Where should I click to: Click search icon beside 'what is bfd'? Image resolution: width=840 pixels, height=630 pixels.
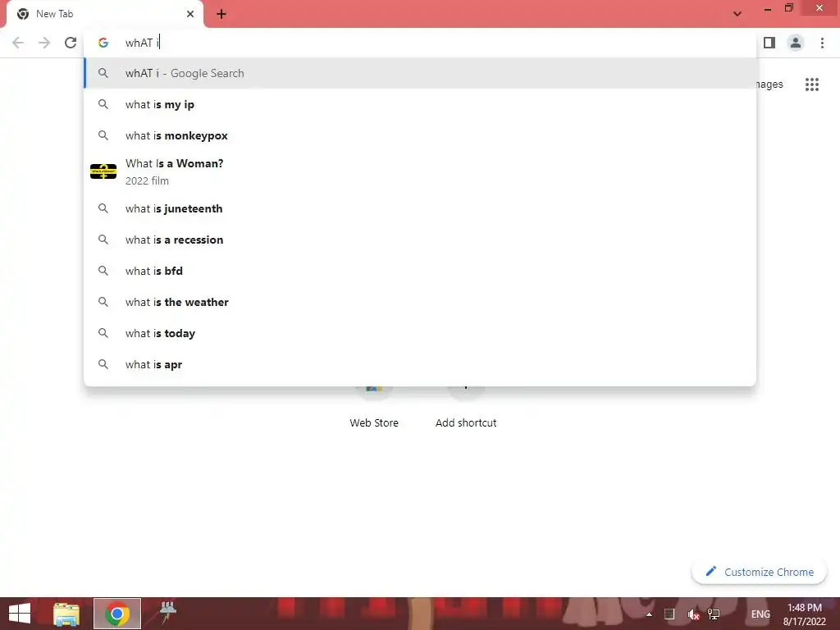click(103, 270)
